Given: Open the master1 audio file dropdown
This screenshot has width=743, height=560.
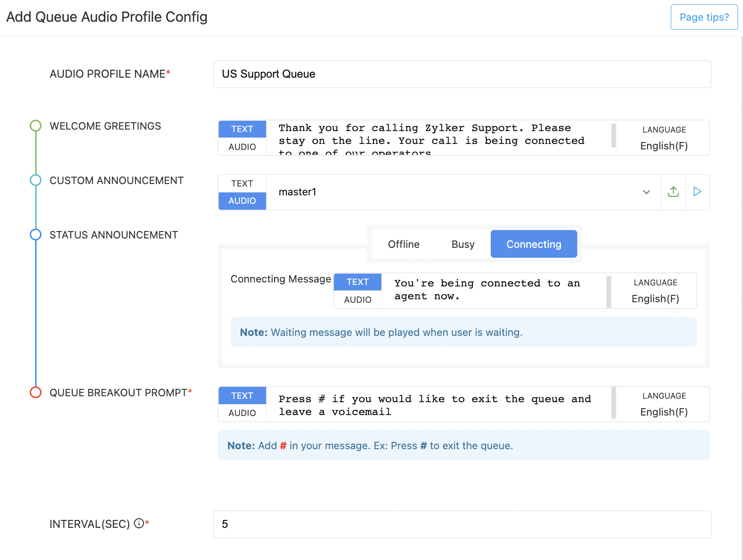Looking at the screenshot, I should (646, 192).
